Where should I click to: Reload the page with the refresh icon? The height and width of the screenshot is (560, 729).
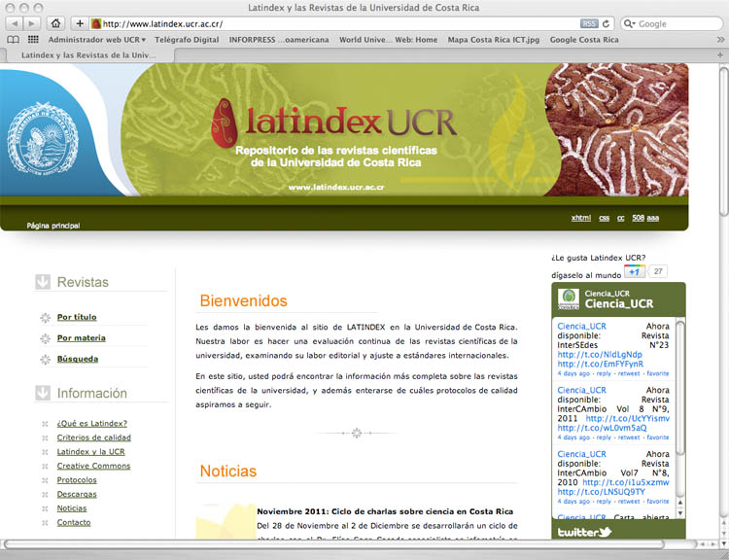(x=606, y=23)
